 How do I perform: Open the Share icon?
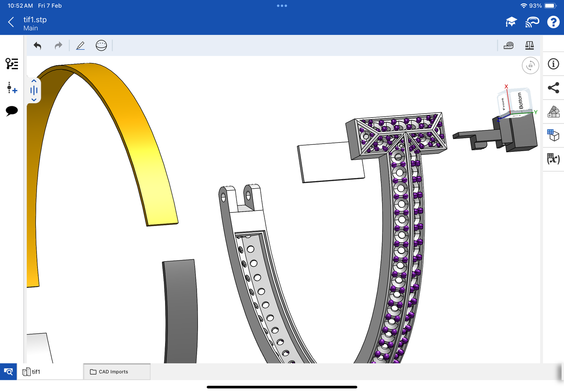[x=553, y=88]
